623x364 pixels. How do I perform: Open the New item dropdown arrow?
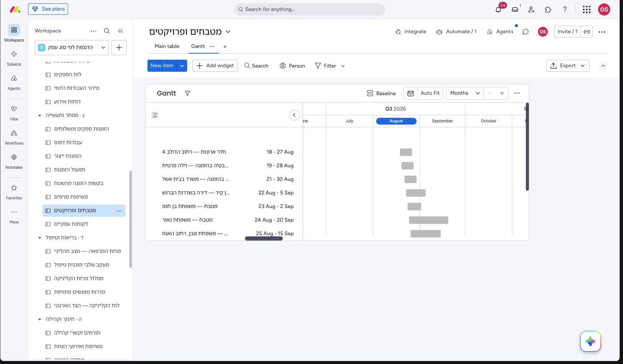point(182,66)
